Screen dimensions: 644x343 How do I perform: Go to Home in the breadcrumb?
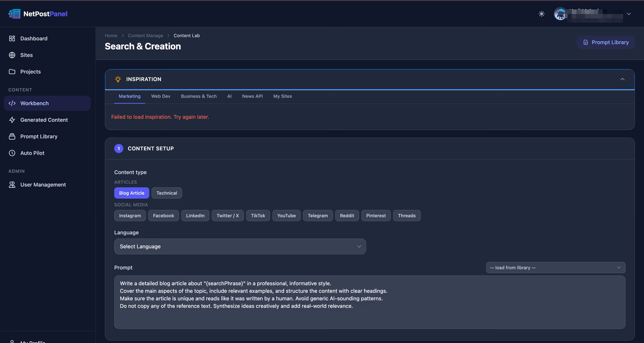pyautogui.click(x=111, y=36)
